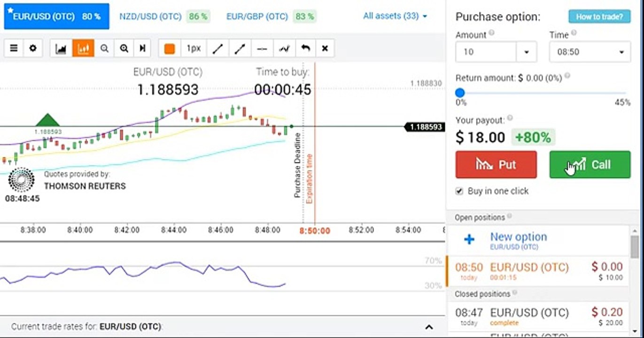Open the orange drawing color swatch

(x=170, y=48)
